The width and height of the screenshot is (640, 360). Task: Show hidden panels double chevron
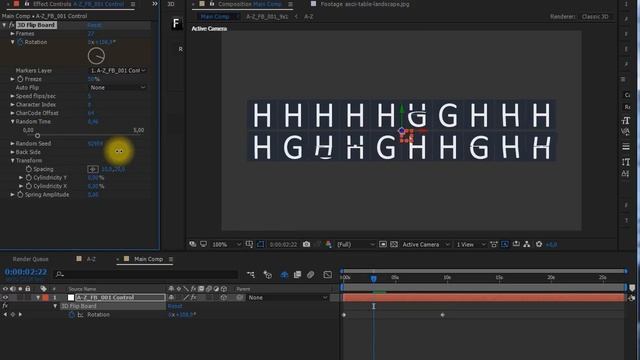pos(155,4)
